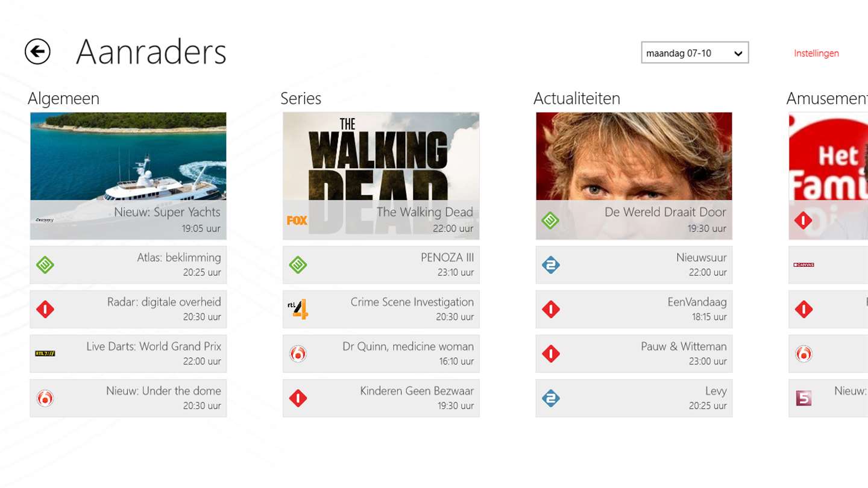The width and height of the screenshot is (868, 488).
Task: Click green Nederland 3 logo beside PENOZA III
Action: [x=298, y=264]
